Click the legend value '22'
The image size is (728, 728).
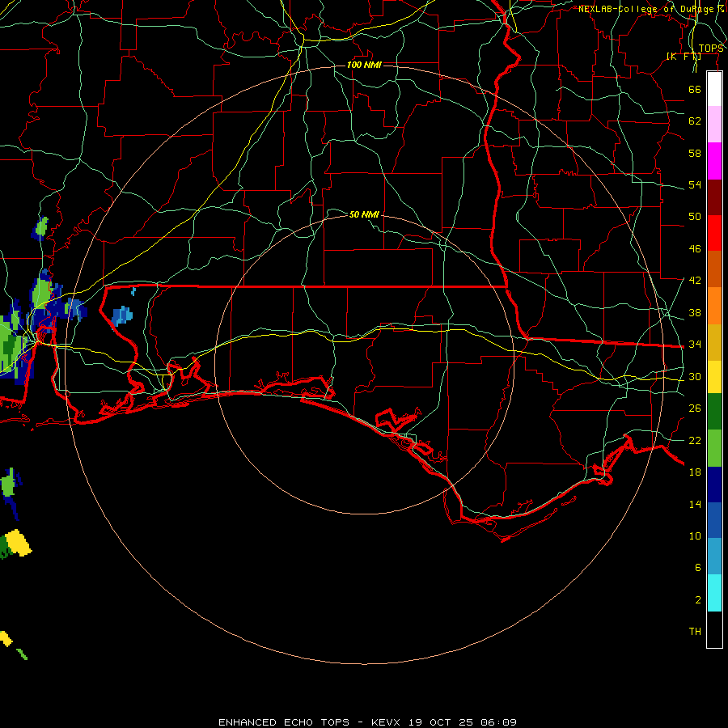pyautogui.click(x=695, y=440)
